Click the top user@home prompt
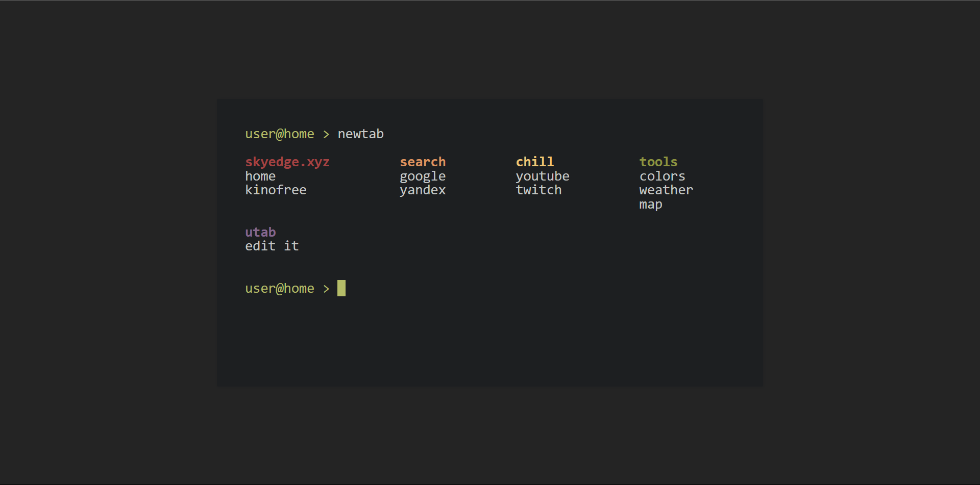The height and width of the screenshot is (485, 980). point(280,134)
